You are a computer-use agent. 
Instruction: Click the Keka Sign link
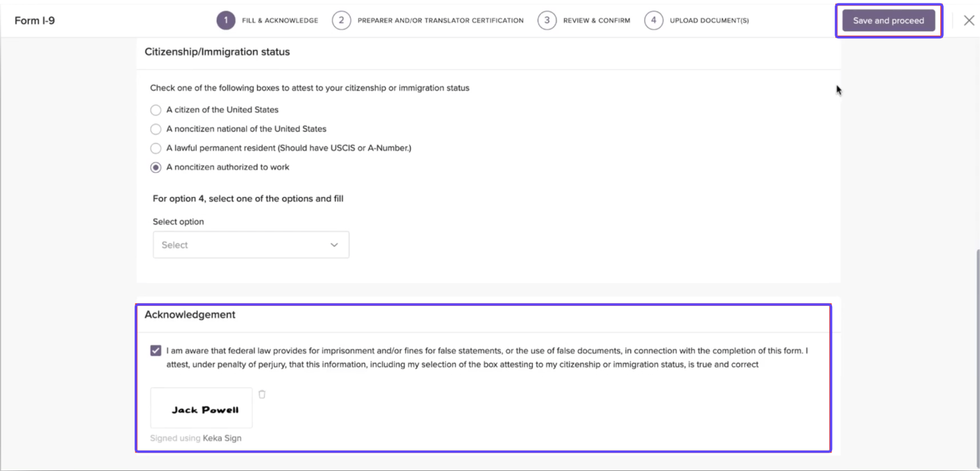(x=222, y=438)
